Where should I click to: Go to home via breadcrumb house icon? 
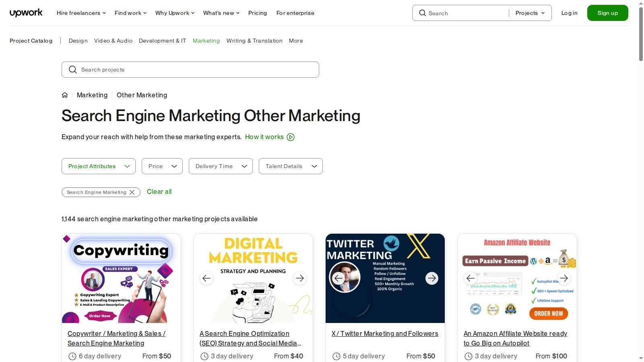[x=65, y=95]
